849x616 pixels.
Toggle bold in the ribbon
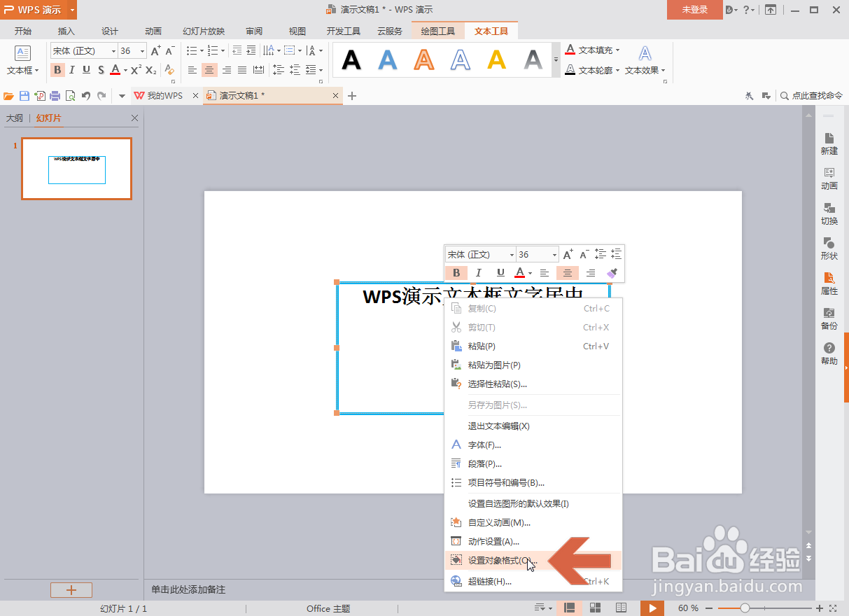tap(57, 70)
